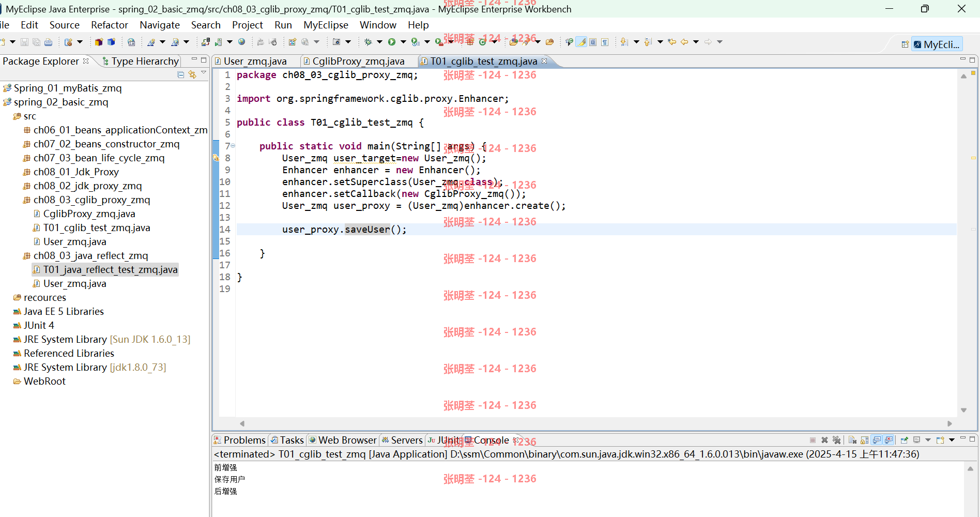This screenshot has width=980, height=517.
Task: Click the Print toolbar icon
Action: coord(49,42)
